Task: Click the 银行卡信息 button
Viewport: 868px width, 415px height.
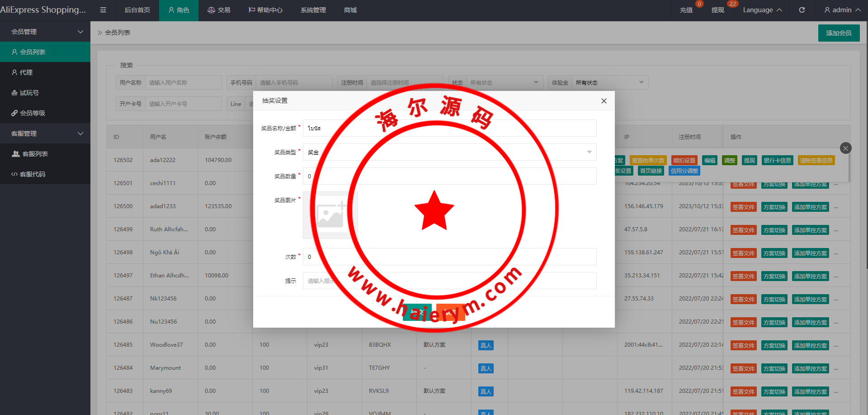Action: [777, 161]
